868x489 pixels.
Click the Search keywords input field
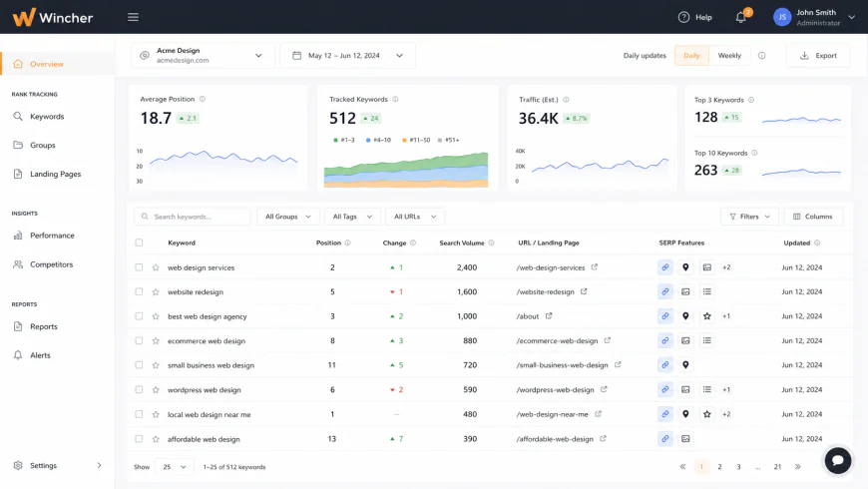coord(193,217)
